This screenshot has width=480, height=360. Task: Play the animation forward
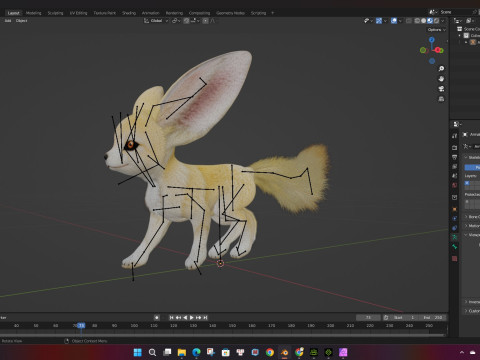click(192, 317)
